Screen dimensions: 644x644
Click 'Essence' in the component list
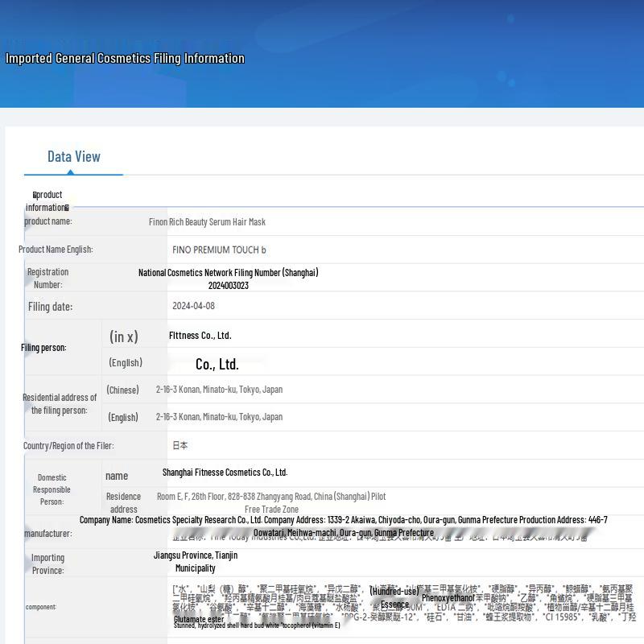coord(394,605)
